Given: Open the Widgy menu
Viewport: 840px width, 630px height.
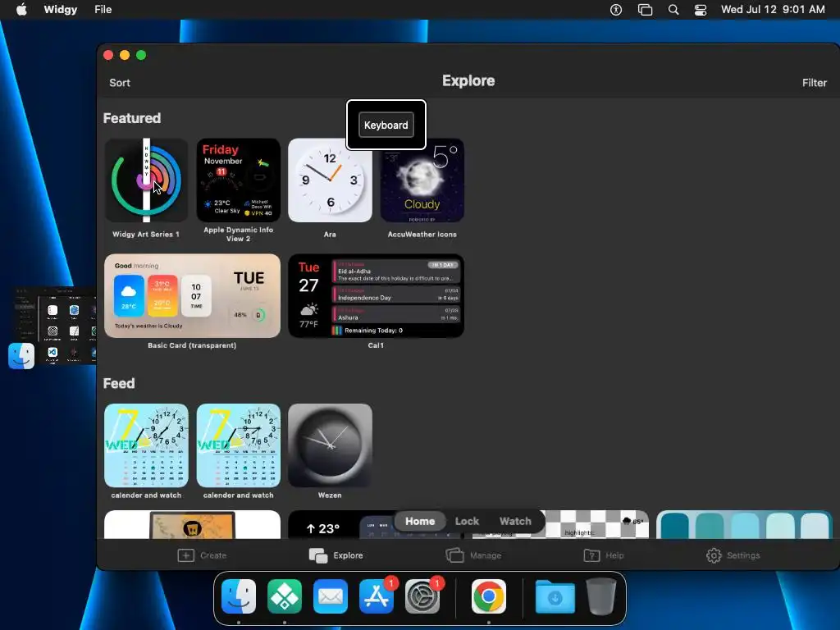Looking at the screenshot, I should (x=61, y=10).
